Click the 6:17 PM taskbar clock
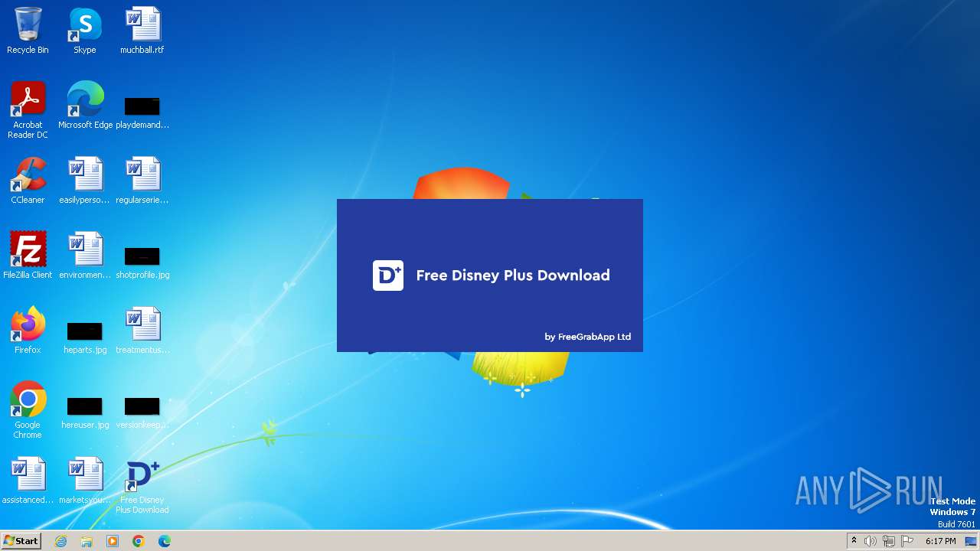Image resolution: width=980 pixels, height=551 pixels. coord(941,541)
